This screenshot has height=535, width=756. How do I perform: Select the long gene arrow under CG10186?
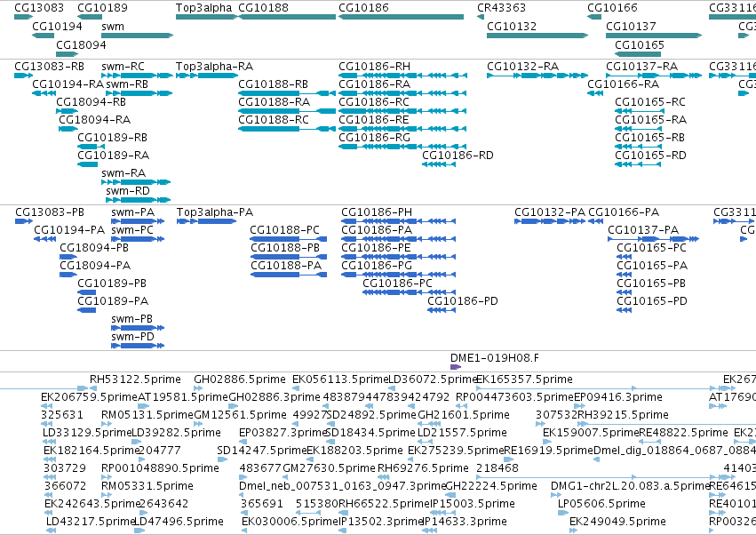click(401, 17)
